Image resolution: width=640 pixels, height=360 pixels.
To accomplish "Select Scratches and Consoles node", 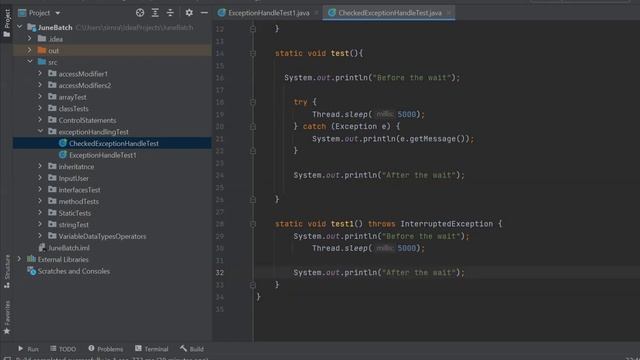I will coord(73,271).
